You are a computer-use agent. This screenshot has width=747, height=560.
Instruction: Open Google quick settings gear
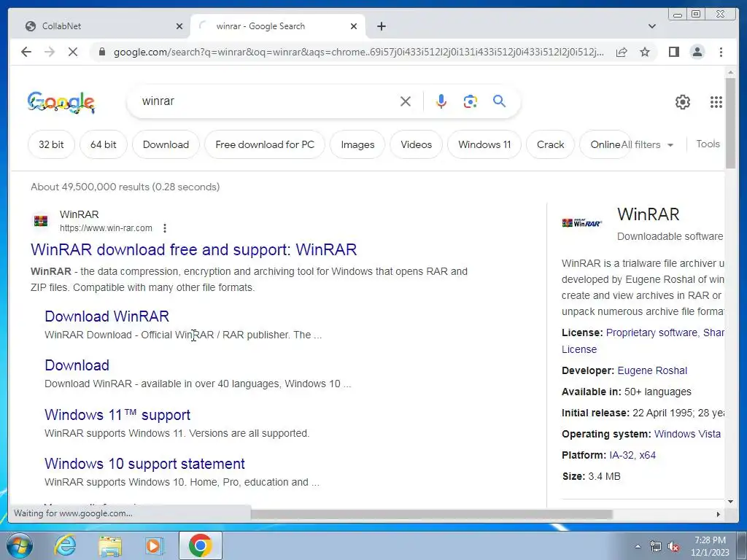682,102
